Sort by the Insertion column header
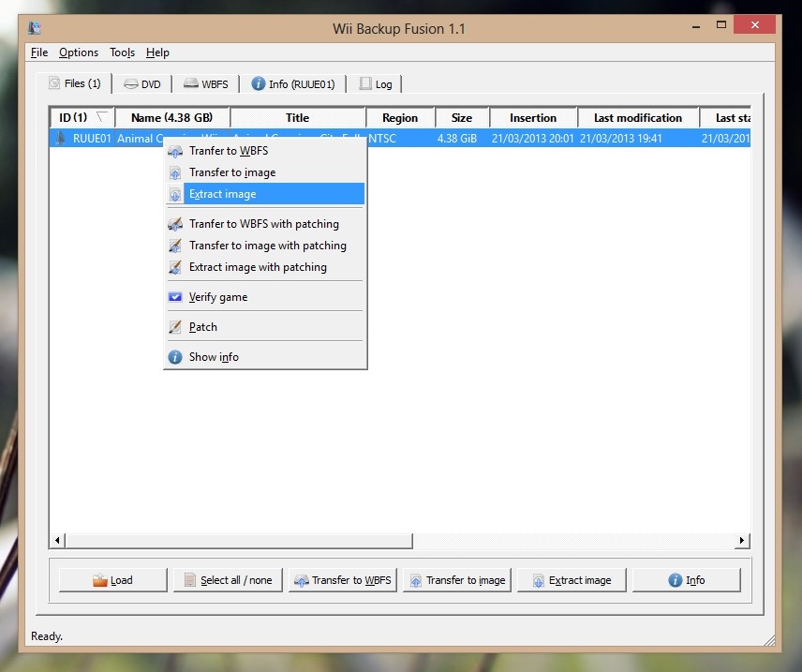 533,118
